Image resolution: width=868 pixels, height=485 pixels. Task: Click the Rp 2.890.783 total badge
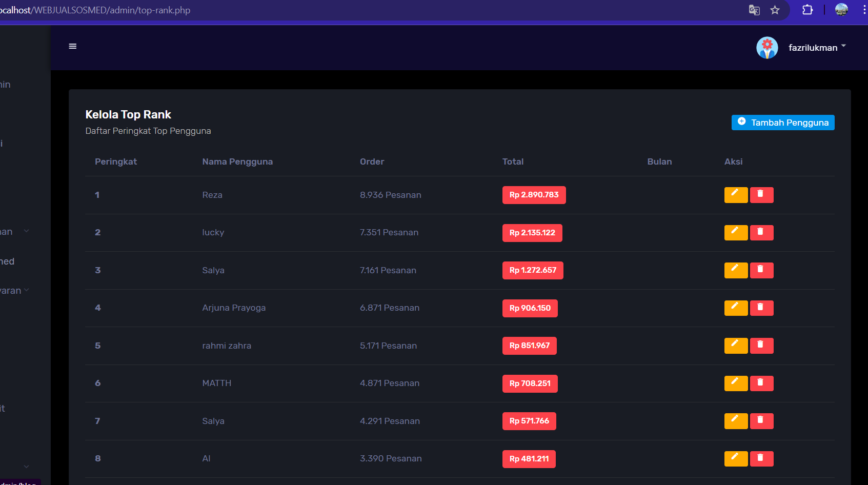tap(534, 195)
